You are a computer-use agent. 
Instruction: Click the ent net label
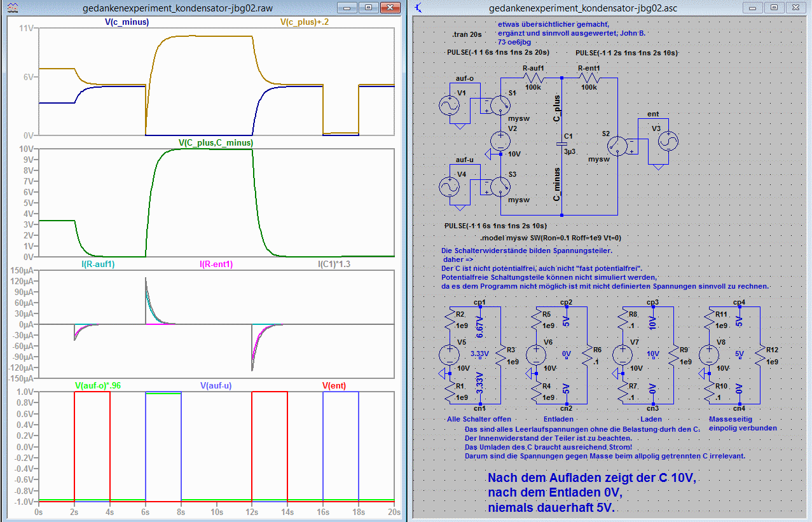pos(653,114)
